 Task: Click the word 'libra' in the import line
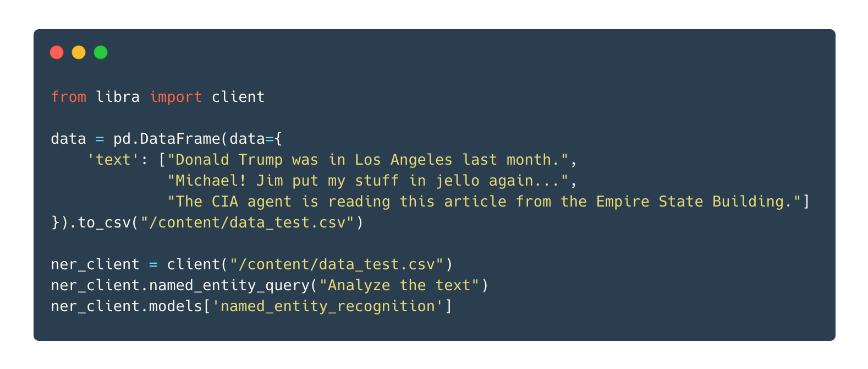[x=118, y=97]
